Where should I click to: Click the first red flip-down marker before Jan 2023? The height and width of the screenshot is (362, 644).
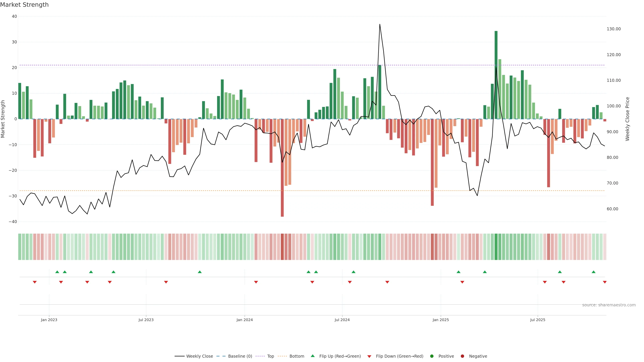tap(35, 282)
